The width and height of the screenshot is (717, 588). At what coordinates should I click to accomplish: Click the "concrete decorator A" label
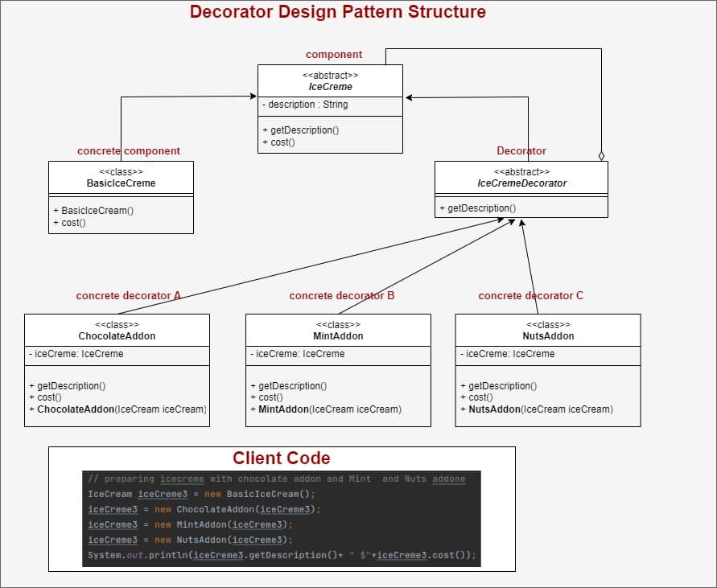(x=128, y=296)
